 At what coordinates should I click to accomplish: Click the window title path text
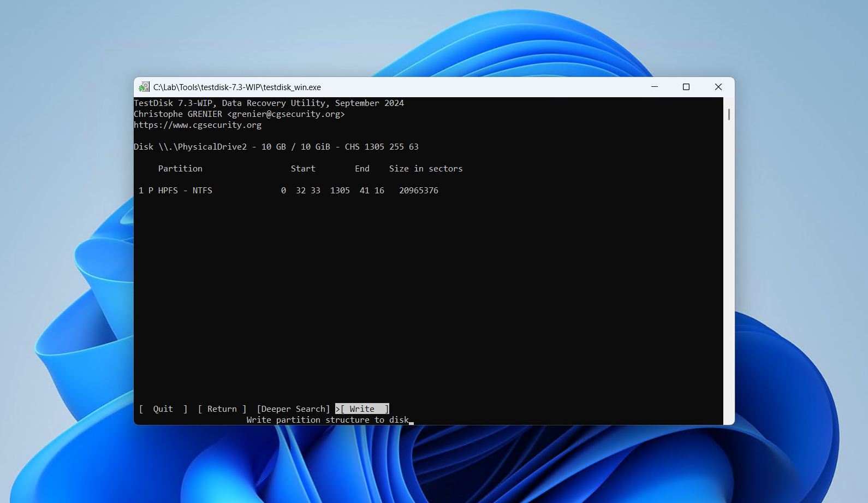(x=237, y=87)
